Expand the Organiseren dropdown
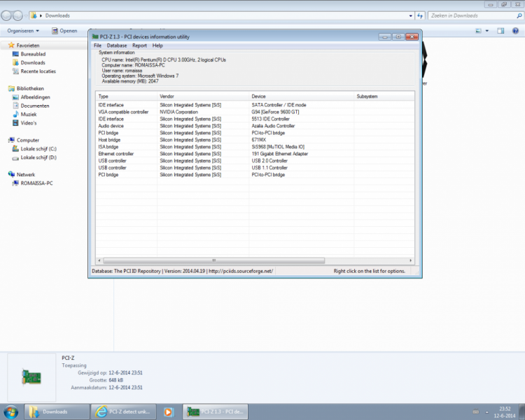Viewport: 525px width, 420px height. [23, 31]
